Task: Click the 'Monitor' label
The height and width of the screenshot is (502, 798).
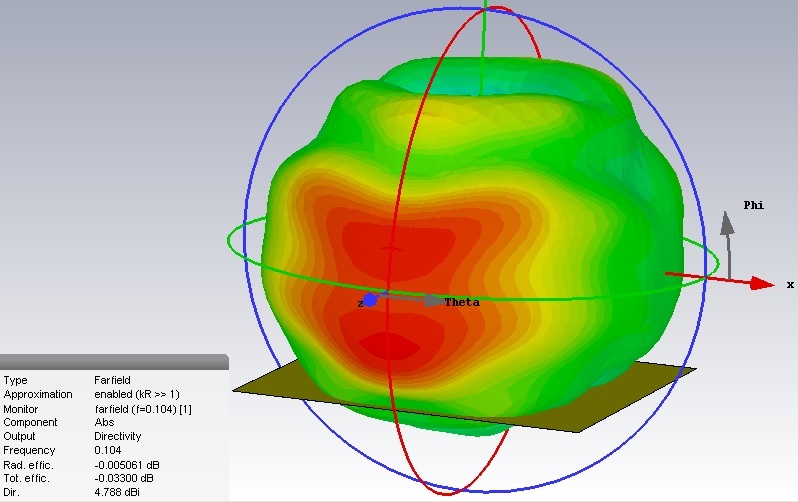Action: pyautogui.click(x=21, y=409)
